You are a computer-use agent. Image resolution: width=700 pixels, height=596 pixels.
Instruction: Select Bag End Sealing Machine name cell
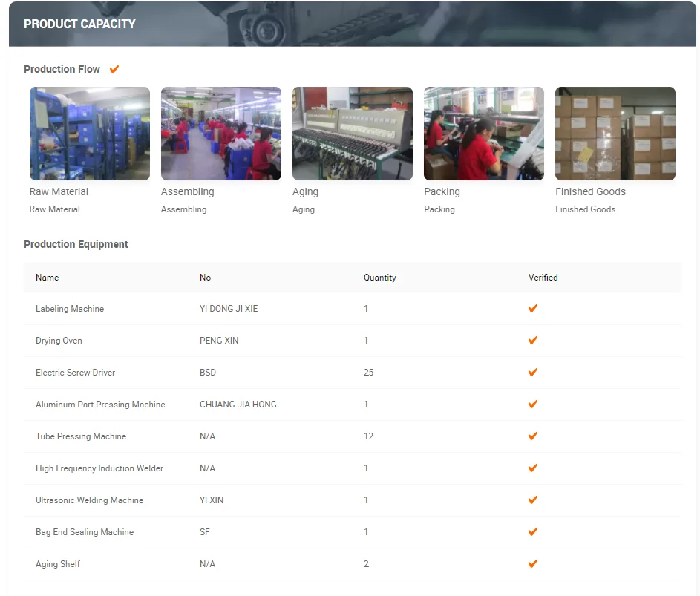pos(85,532)
